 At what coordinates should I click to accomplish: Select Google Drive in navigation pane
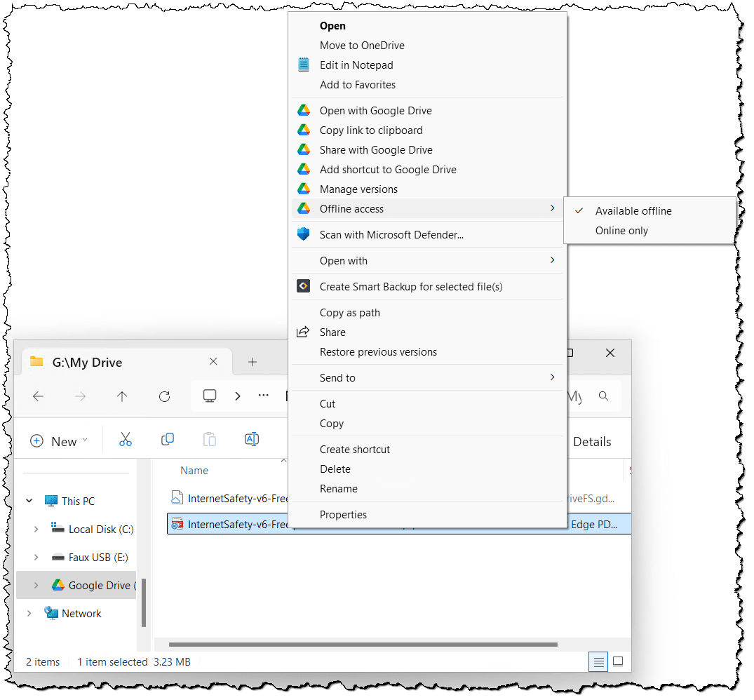click(x=98, y=586)
